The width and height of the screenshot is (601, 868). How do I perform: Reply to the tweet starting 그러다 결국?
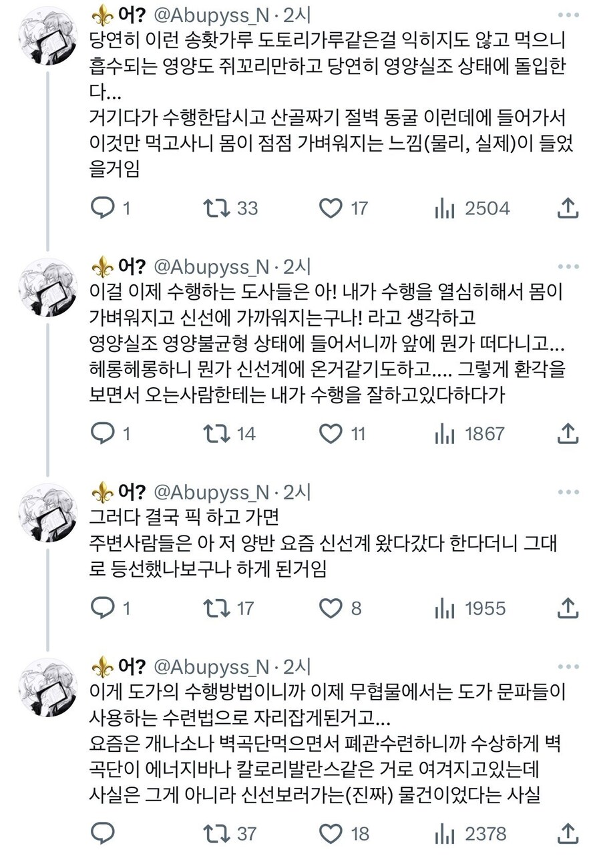tap(102, 608)
